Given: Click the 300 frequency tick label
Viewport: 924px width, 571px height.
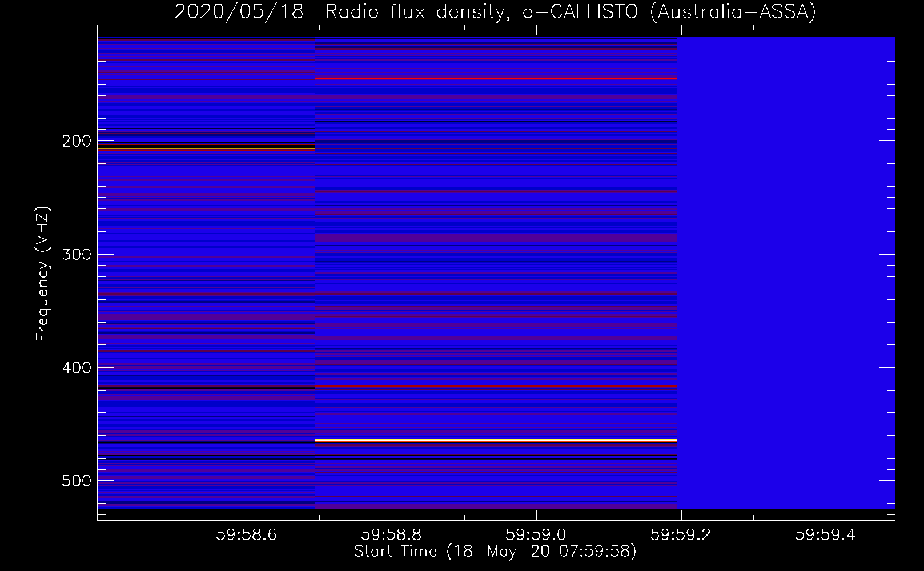Looking at the screenshot, I should pos(77,255).
